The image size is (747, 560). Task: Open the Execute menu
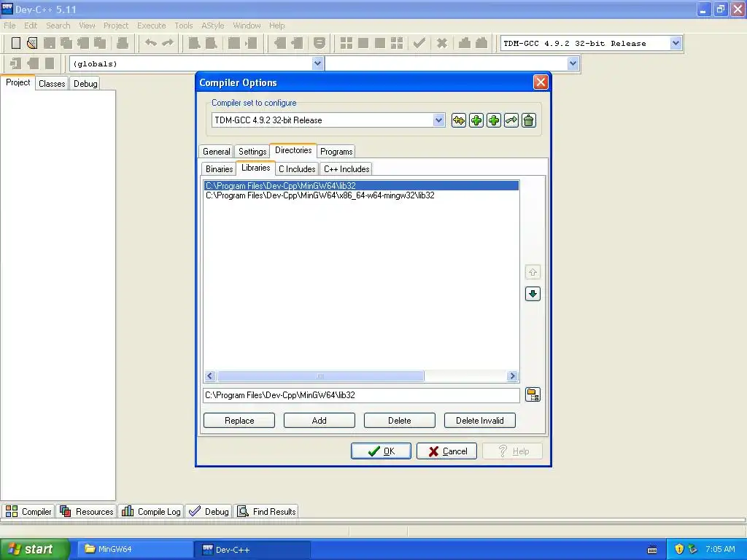[x=152, y=26]
